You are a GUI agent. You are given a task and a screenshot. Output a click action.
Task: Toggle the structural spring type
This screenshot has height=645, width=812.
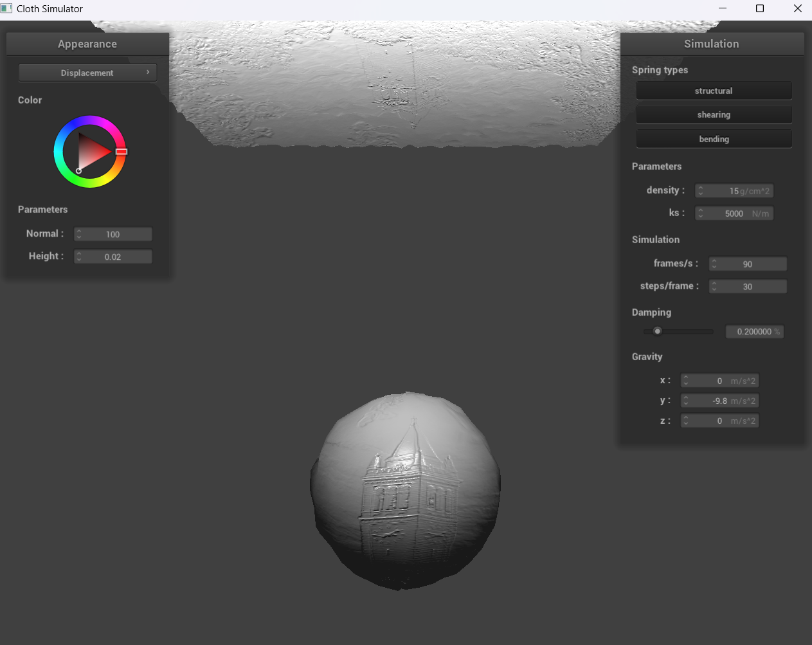pos(714,91)
